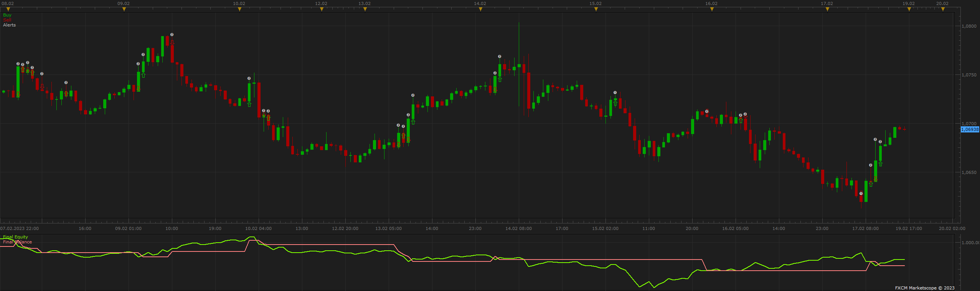Click the 1,0700 price axis label
This screenshot has width=980, height=291.
(969, 124)
